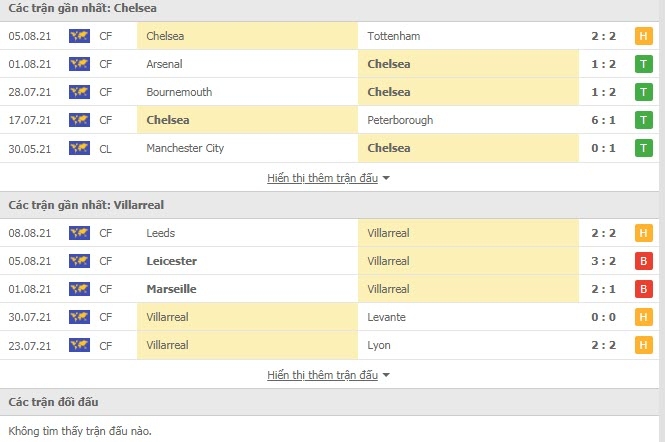665x442 pixels.
Task: Click the flag icon beside Chelsea vs Tottenham
Action: tap(79, 37)
